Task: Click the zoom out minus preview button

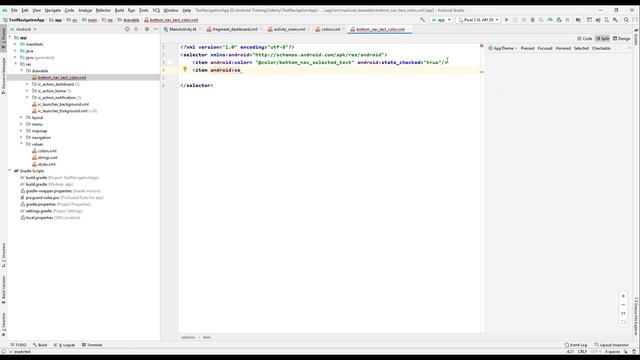Action: [x=623, y=304]
